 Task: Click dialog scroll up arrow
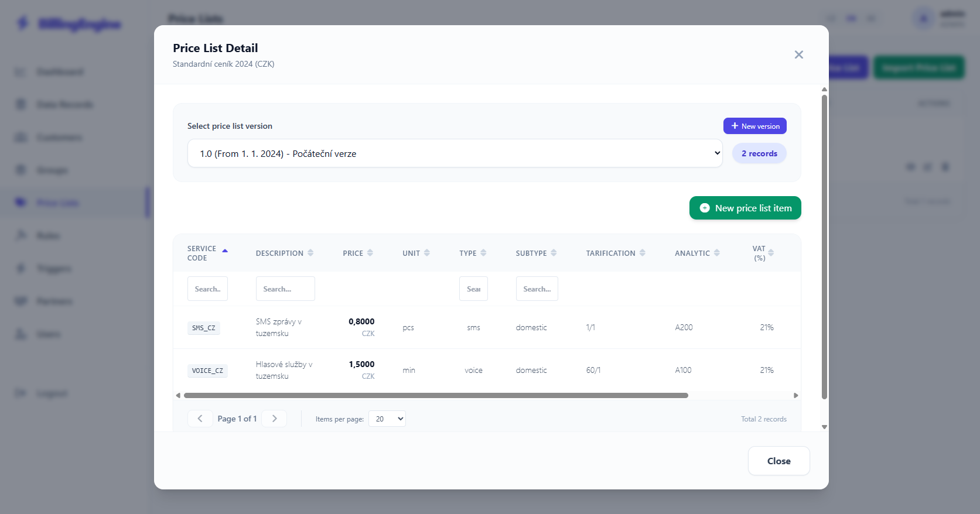[824, 90]
